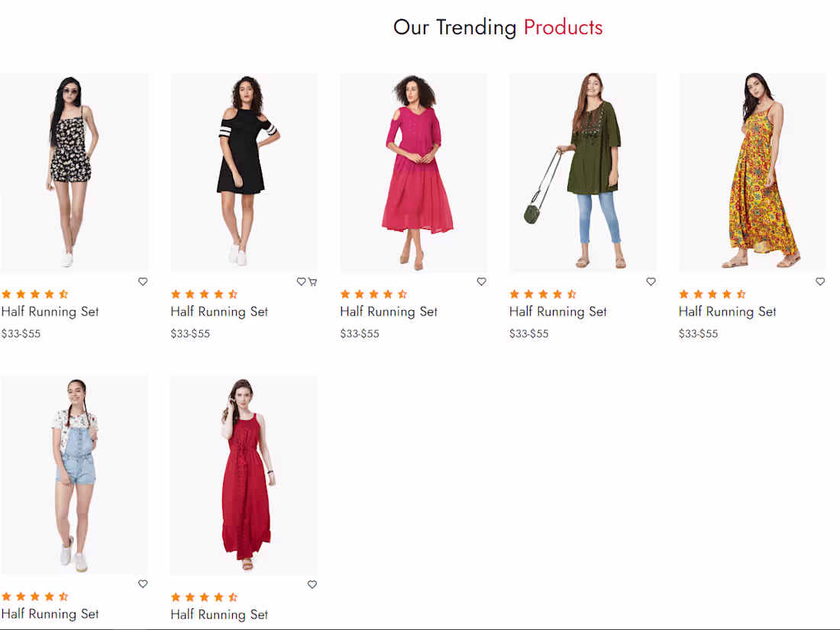Screen dimensions: 840x630
Task: Open the green tunic with jeans photo
Action: pyautogui.click(x=583, y=173)
